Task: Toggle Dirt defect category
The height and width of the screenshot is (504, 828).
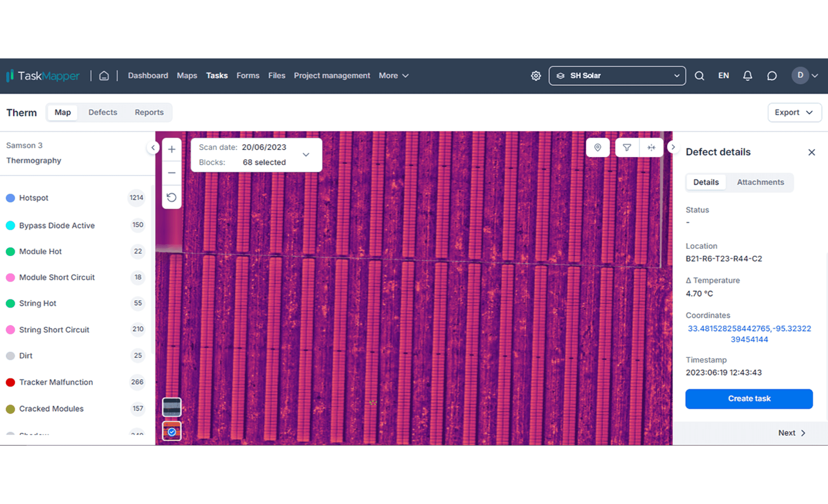Action: point(76,356)
